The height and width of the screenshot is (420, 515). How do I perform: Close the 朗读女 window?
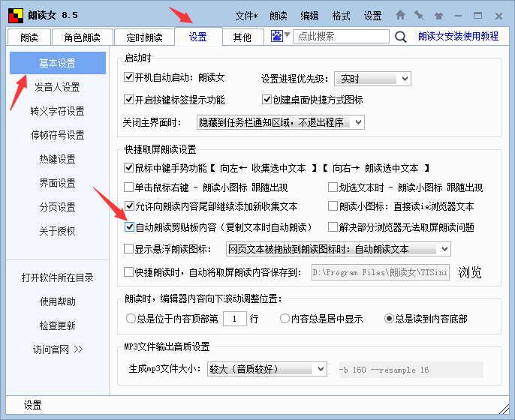498,16
